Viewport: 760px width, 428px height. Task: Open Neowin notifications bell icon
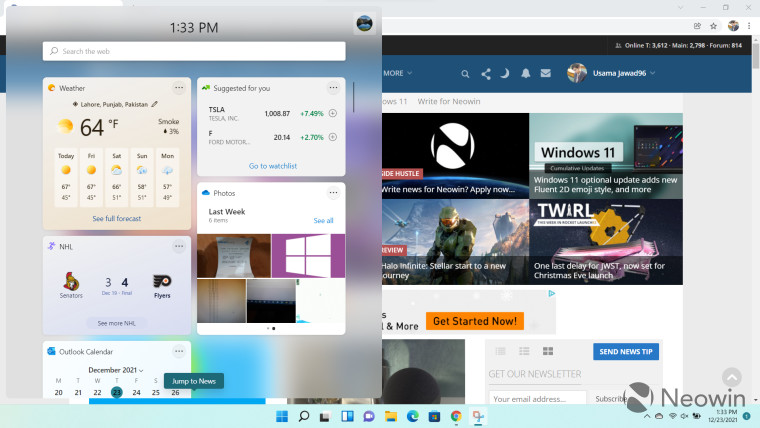525,73
